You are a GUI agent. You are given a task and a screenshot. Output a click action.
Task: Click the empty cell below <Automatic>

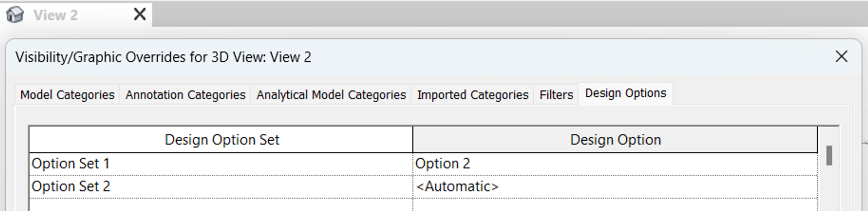(615, 205)
